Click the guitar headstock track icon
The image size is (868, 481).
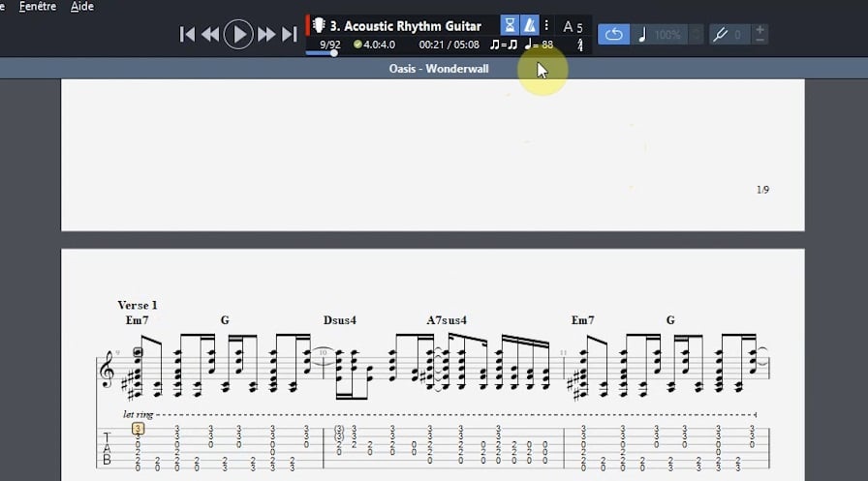pyautogui.click(x=319, y=25)
